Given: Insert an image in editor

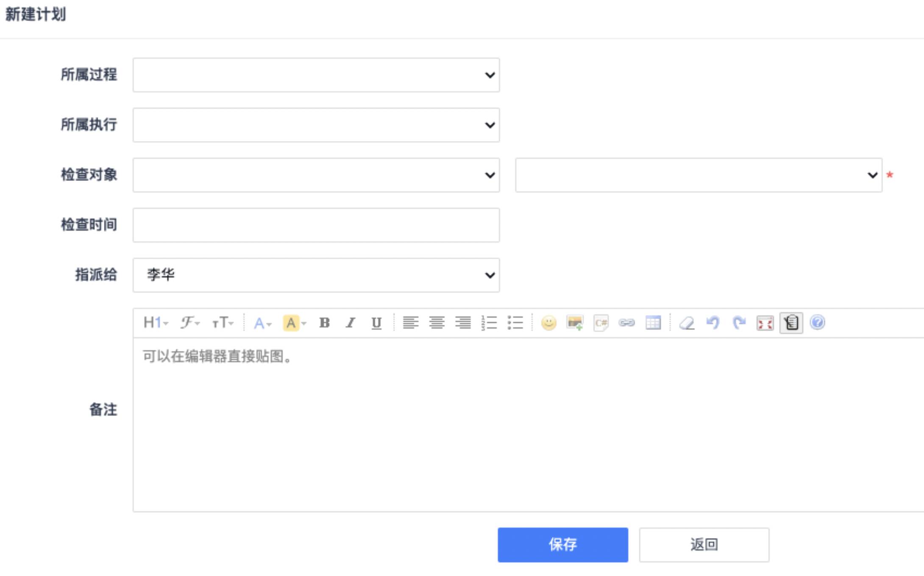Looking at the screenshot, I should [x=575, y=323].
